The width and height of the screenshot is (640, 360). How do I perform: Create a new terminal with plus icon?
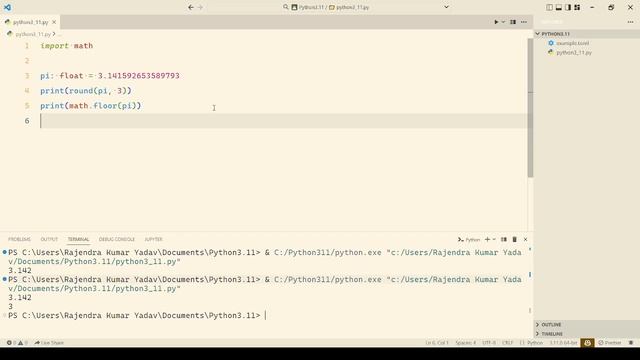487,240
